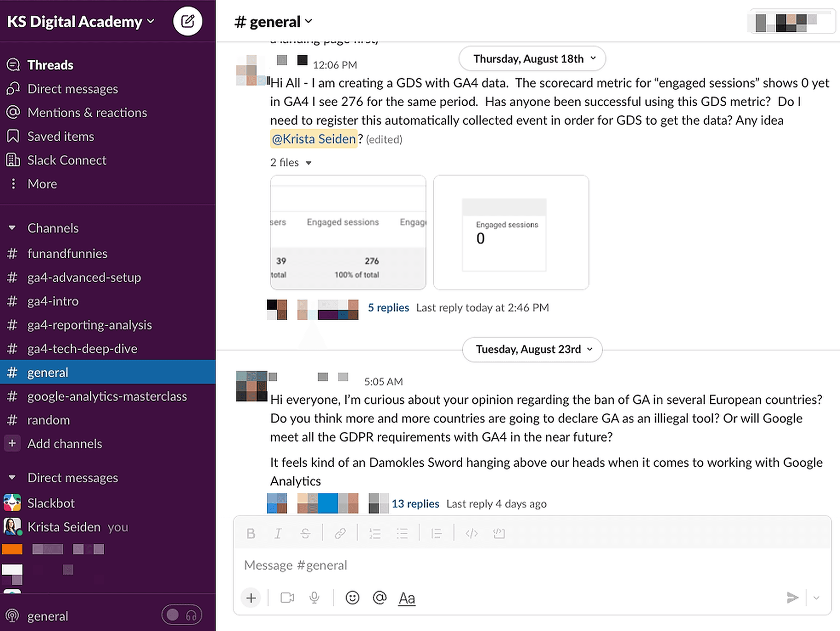
Task: Click the 5:05 AM message timestamp
Action: tap(383, 381)
